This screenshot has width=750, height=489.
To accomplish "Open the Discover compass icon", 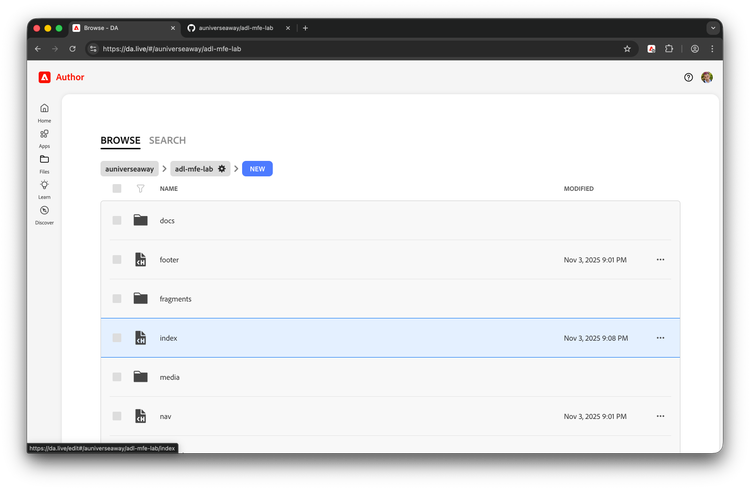I will pyautogui.click(x=44, y=211).
